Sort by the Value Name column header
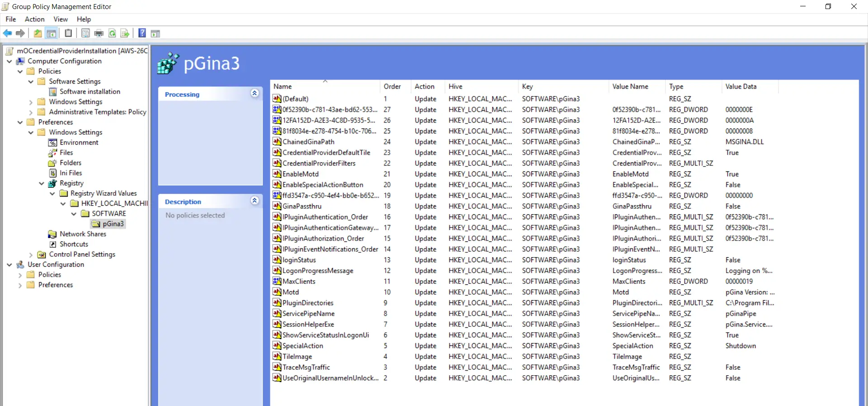 pyautogui.click(x=637, y=86)
